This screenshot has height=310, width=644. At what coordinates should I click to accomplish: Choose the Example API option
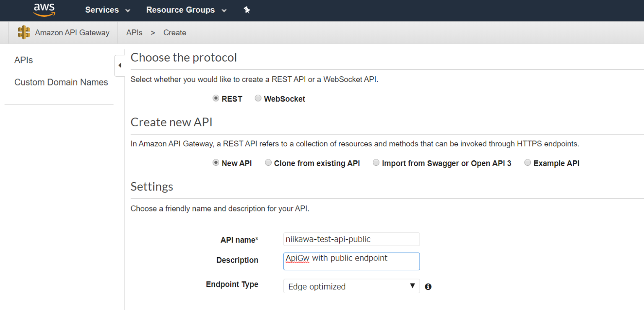(x=527, y=162)
